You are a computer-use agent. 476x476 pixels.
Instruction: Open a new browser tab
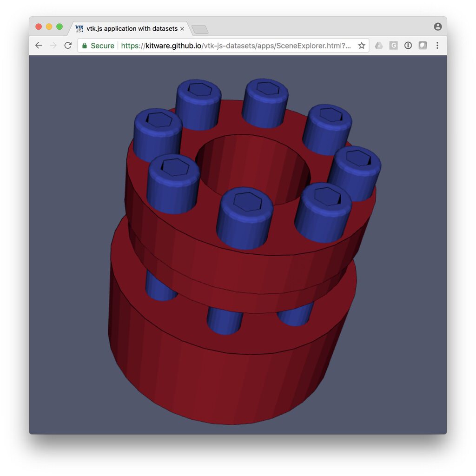200,28
